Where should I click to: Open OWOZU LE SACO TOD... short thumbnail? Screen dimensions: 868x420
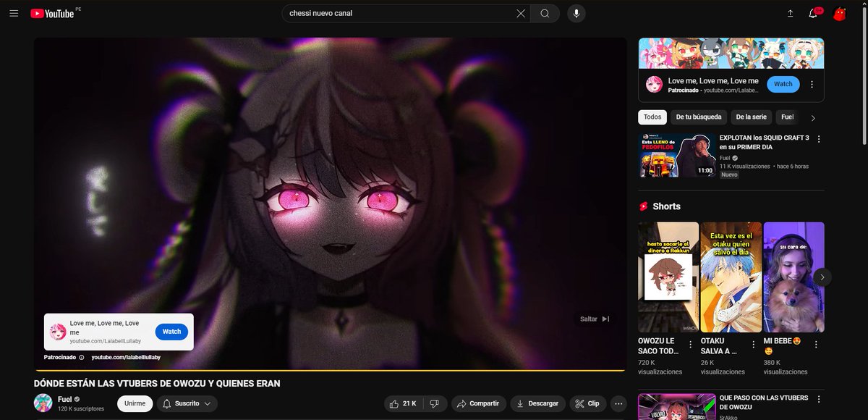(x=668, y=277)
